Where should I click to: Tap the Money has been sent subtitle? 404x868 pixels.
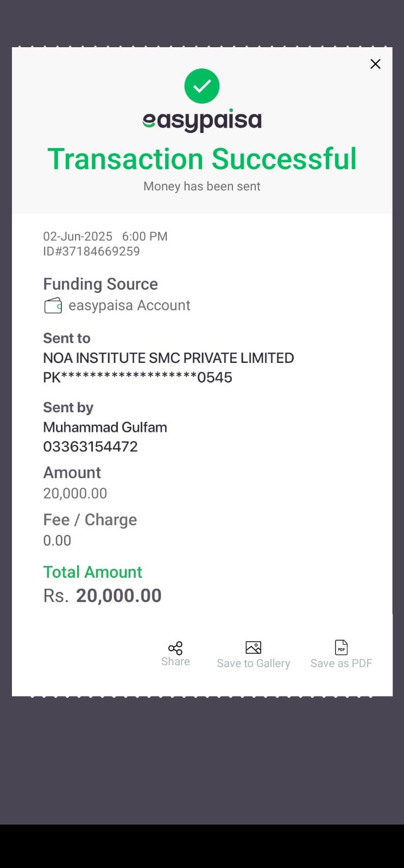coord(202,186)
